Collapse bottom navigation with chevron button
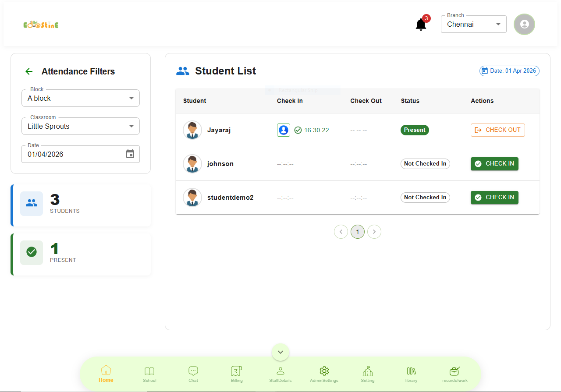561x392 pixels. click(x=280, y=352)
